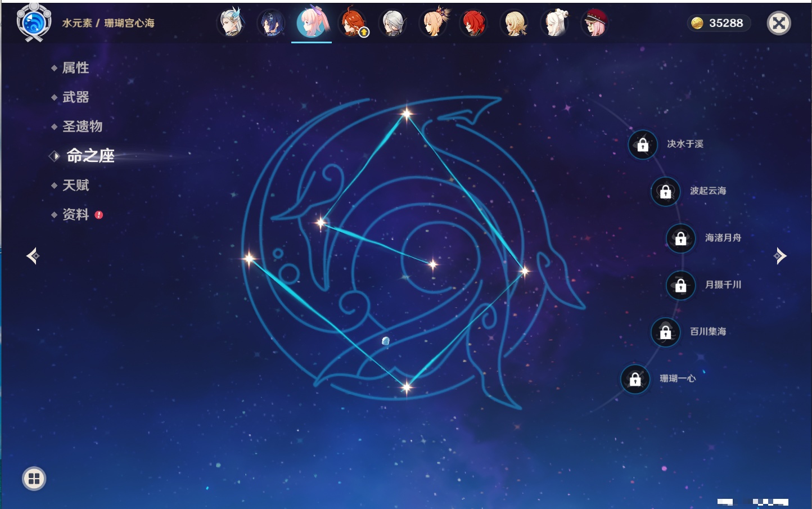The image size is (812, 509).
Task: View the locked 月摄千川 constellation
Action: tap(680, 285)
